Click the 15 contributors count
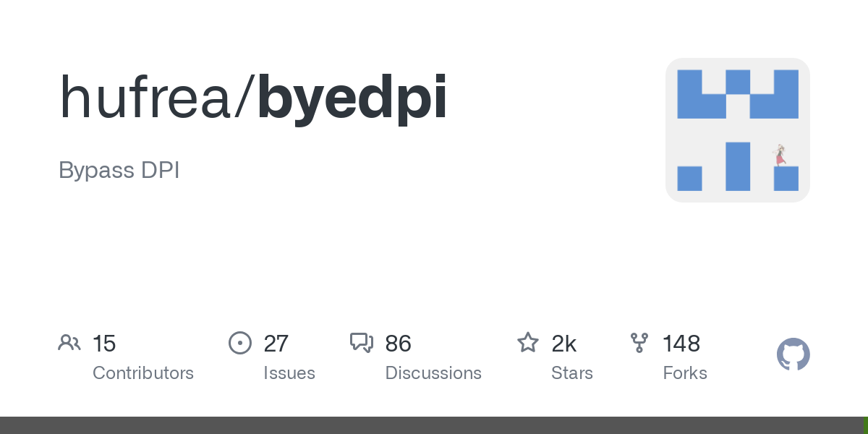 pos(104,344)
